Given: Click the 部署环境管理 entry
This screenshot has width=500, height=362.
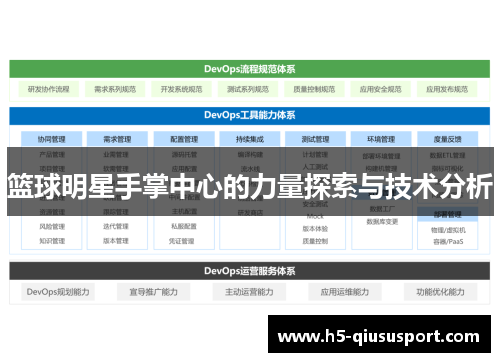Looking at the screenshot, I should 381,156.
